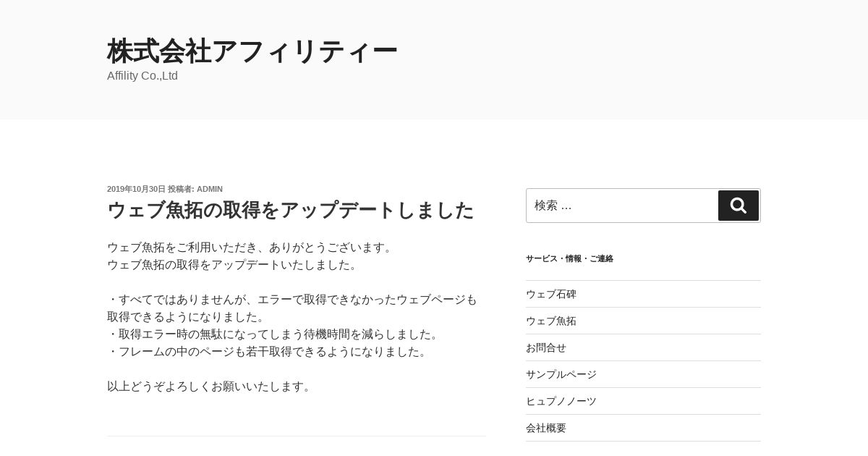Open サンプルページ in sidebar menu

point(561,374)
